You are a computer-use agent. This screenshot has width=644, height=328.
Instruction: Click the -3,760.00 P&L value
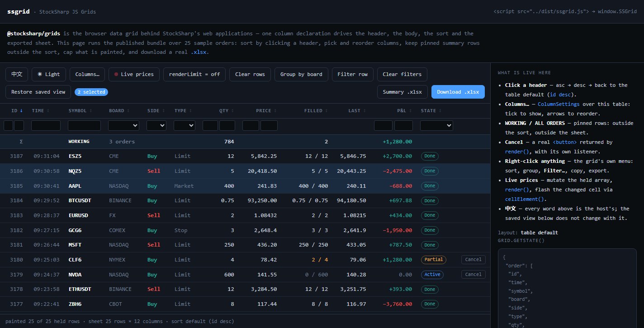click(x=397, y=304)
